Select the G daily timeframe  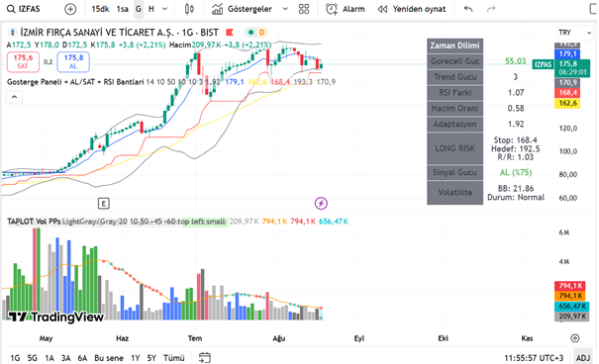(139, 9)
